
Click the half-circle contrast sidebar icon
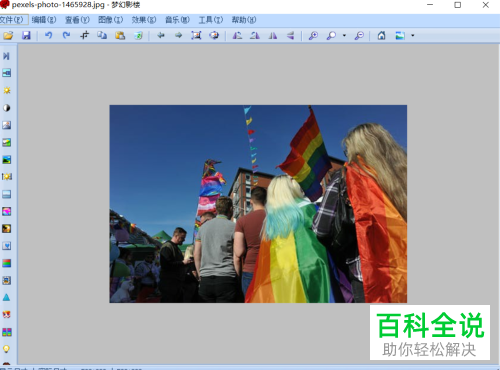point(7,108)
